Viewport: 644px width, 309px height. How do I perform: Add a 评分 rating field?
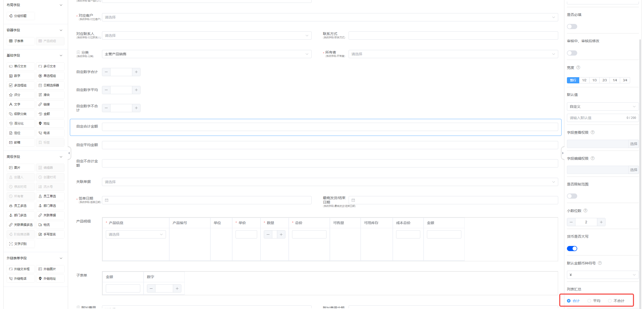21,95
